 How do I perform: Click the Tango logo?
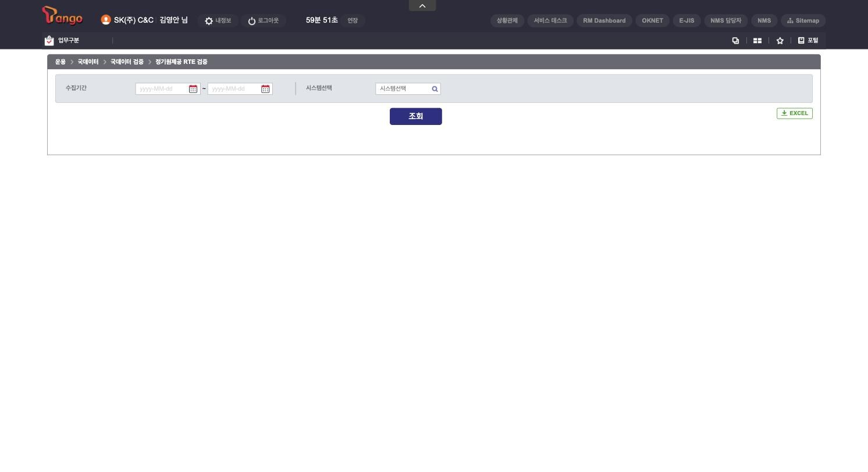pyautogui.click(x=62, y=16)
